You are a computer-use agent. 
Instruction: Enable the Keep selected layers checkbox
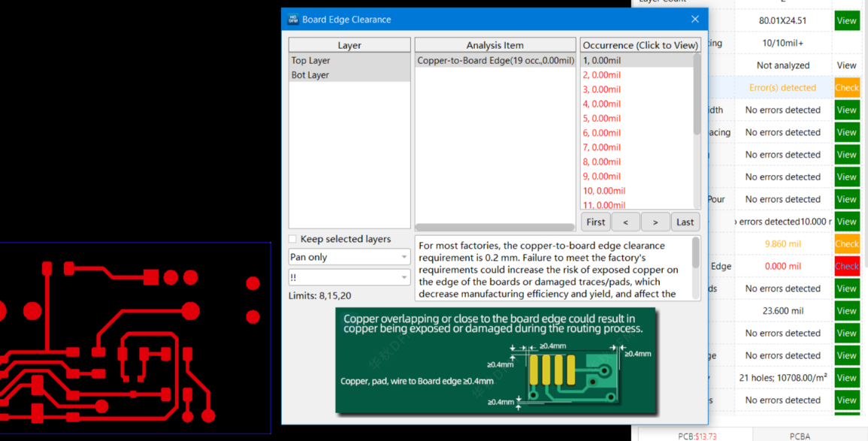point(293,239)
